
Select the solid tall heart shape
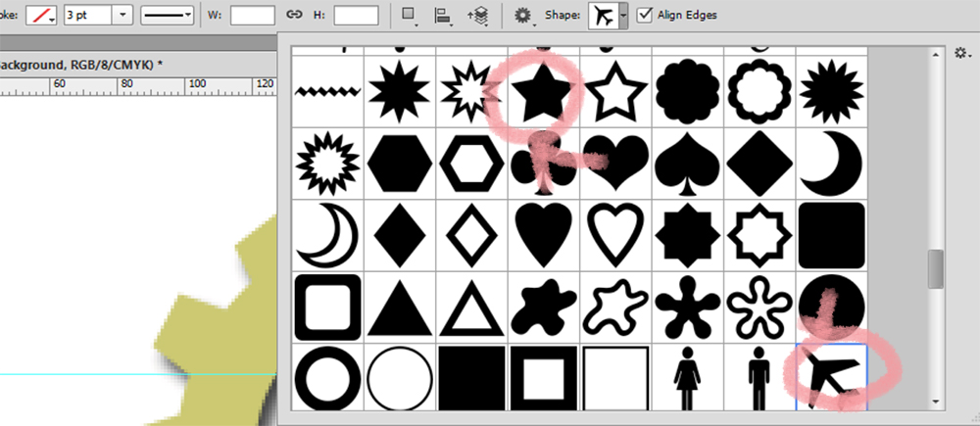[x=544, y=235]
